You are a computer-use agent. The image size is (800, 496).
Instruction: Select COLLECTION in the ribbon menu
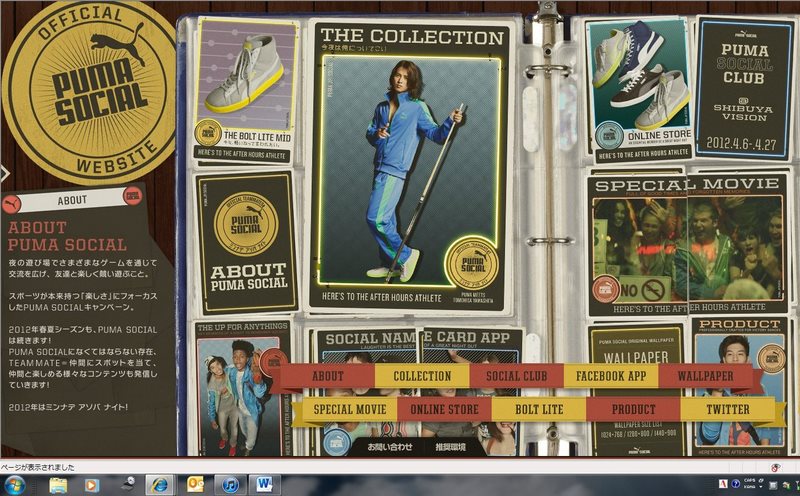(x=422, y=376)
